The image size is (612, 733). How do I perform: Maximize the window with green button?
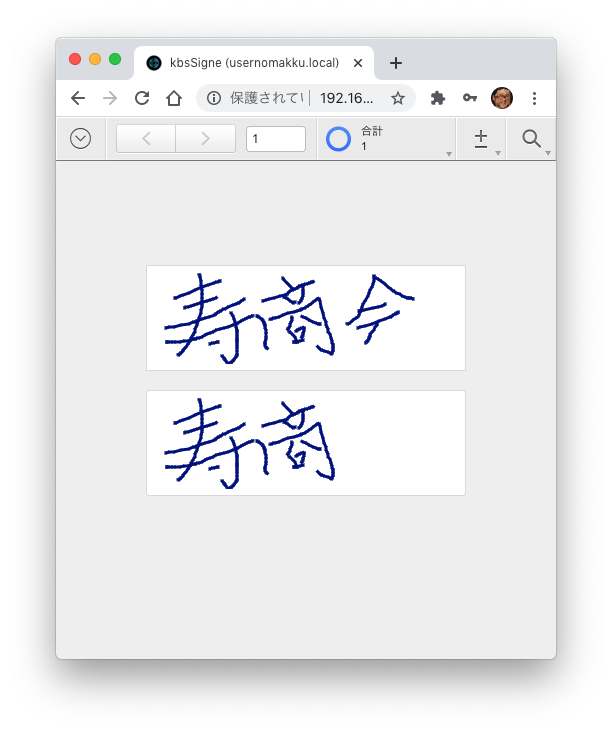click(x=115, y=59)
